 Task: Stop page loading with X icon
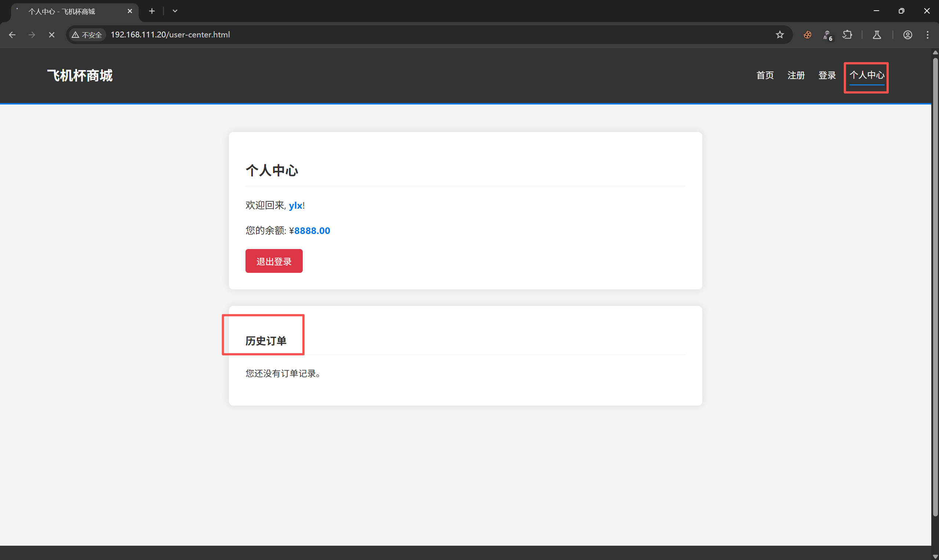52,35
